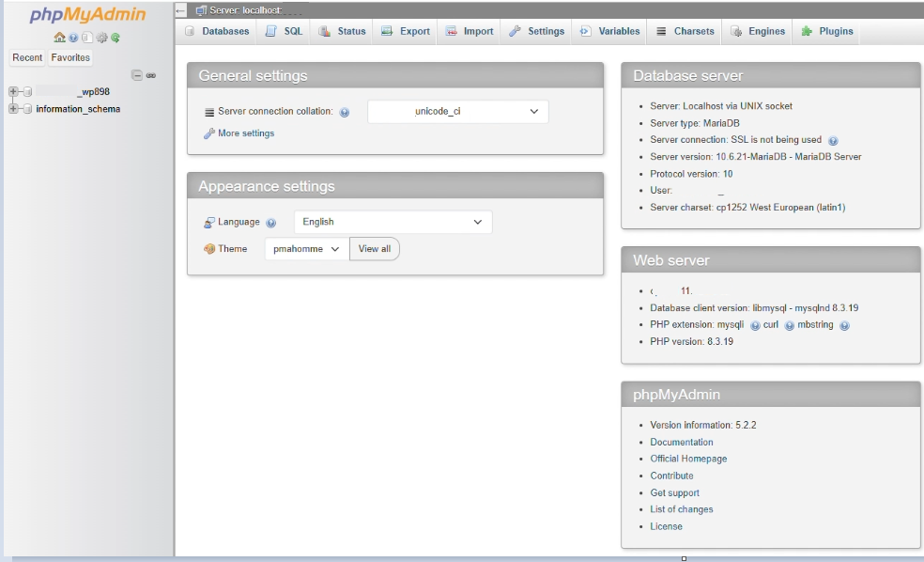The width and height of the screenshot is (924, 562).
Task: Open phpMyAdmin documentation via question mark icon
Action: click(73, 38)
